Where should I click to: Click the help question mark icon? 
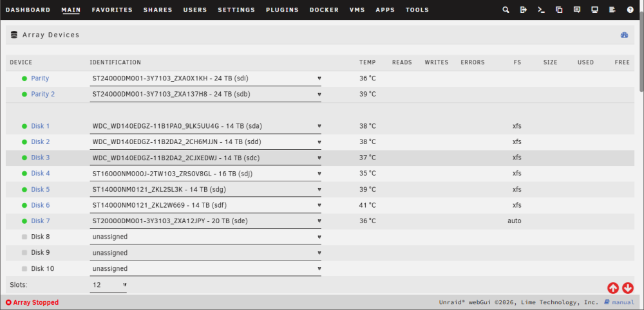click(630, 10)
